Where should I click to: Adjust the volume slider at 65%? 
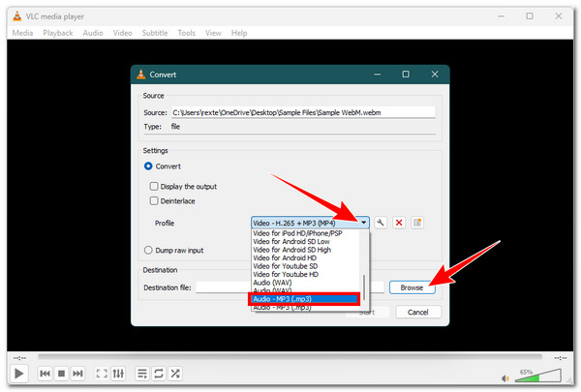[538, 376]
